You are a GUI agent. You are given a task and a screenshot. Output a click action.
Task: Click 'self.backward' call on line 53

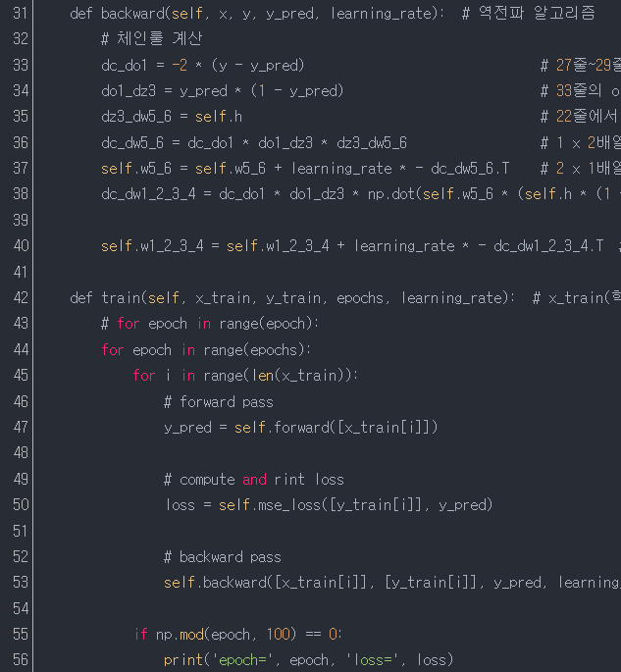[x=215, y=583]
